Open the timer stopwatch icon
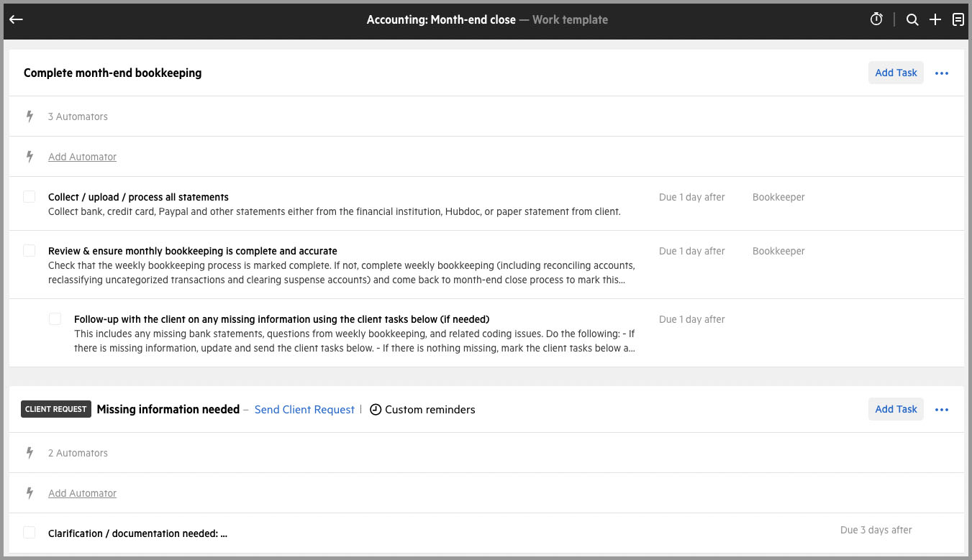972x560 pixels. 876,20
